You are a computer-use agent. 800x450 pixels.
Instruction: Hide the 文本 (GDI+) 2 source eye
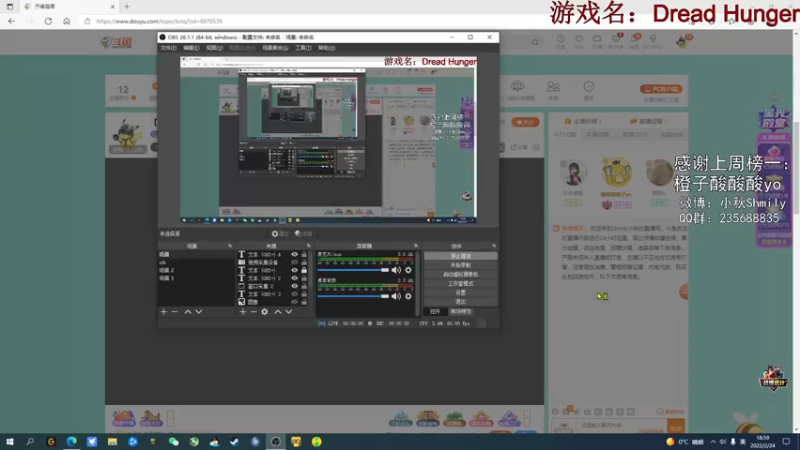click(294, 278)
